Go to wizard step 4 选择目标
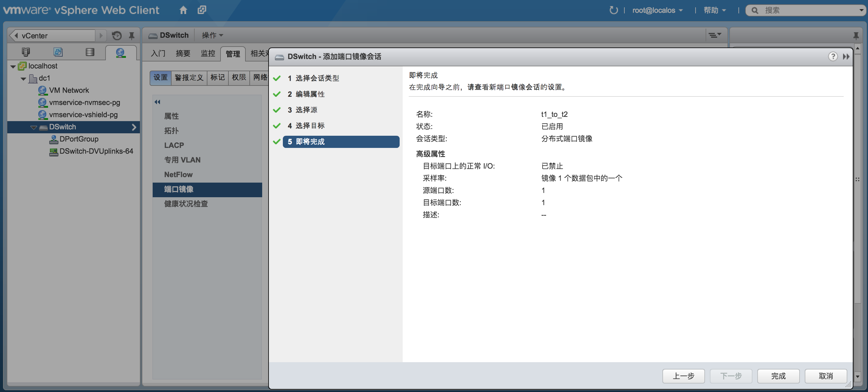This screenshot has width=868, height=392. (x=306, y=126)
